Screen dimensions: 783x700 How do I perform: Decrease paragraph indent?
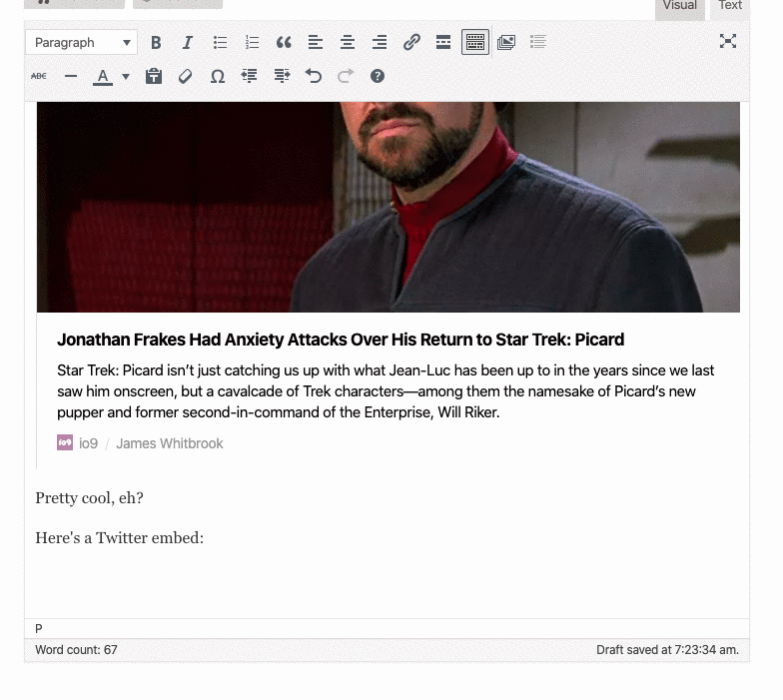[250, 76]
